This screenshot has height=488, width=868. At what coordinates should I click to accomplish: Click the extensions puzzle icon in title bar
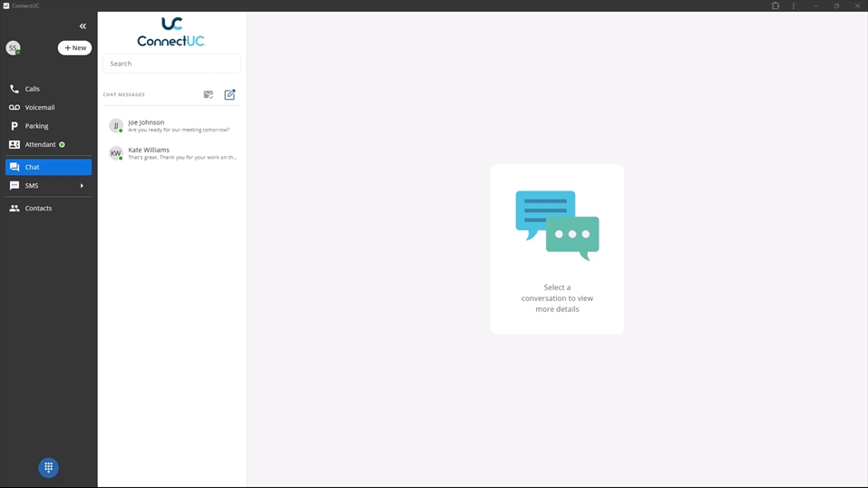coord(775,6)
